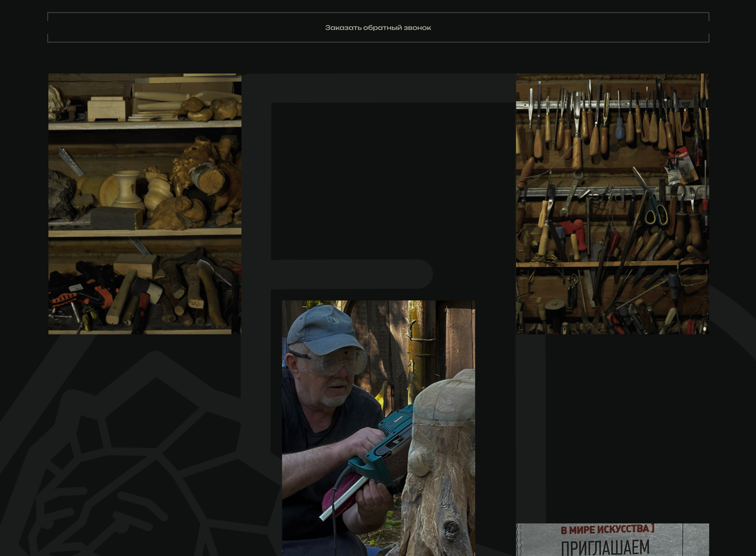756x556 pixels.
Task: Click the cut birch log on the middle shelf
Action: pos(208,178)
